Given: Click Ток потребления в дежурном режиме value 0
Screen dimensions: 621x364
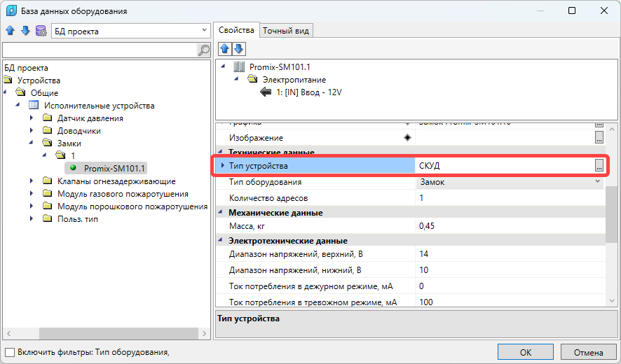Looking at the screenshot, I should point(421,286).
